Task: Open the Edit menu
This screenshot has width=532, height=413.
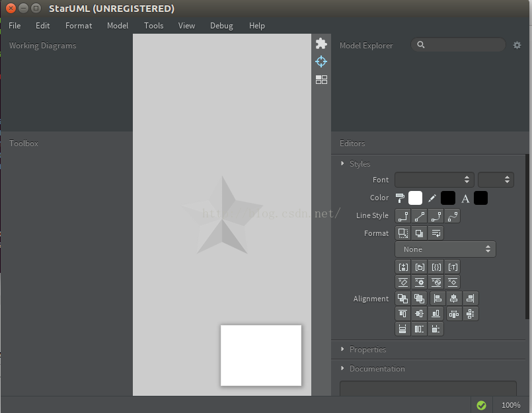Action: [x=43, y=26]
